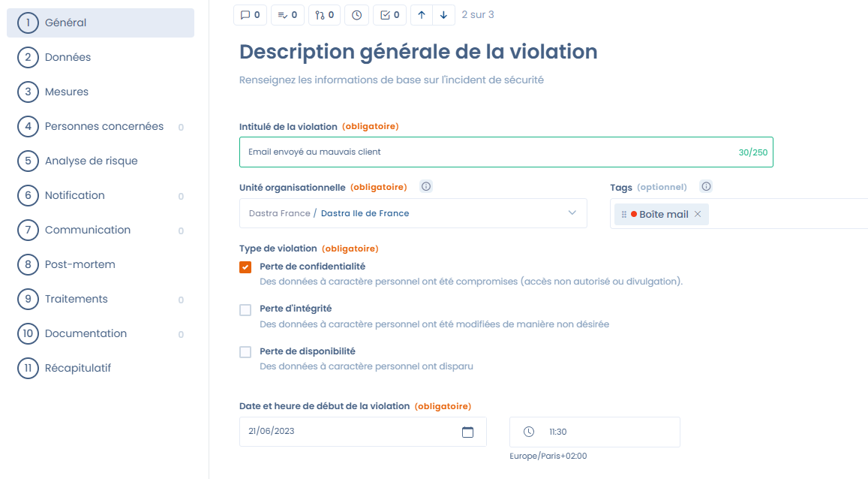Click the '2 sur 3' pagination text
The height and width of the screenshot is (479, 868).
click(x=478, y=15)
